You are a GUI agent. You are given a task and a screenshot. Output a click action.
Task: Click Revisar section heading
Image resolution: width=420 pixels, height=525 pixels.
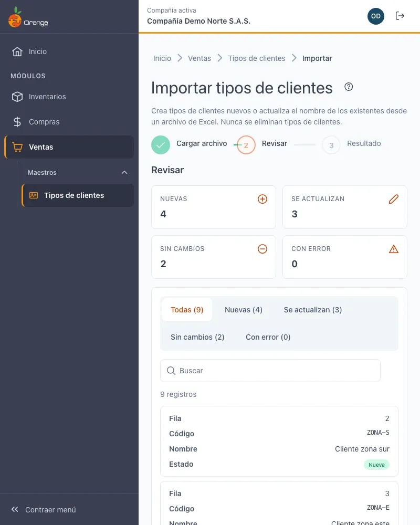167,170
